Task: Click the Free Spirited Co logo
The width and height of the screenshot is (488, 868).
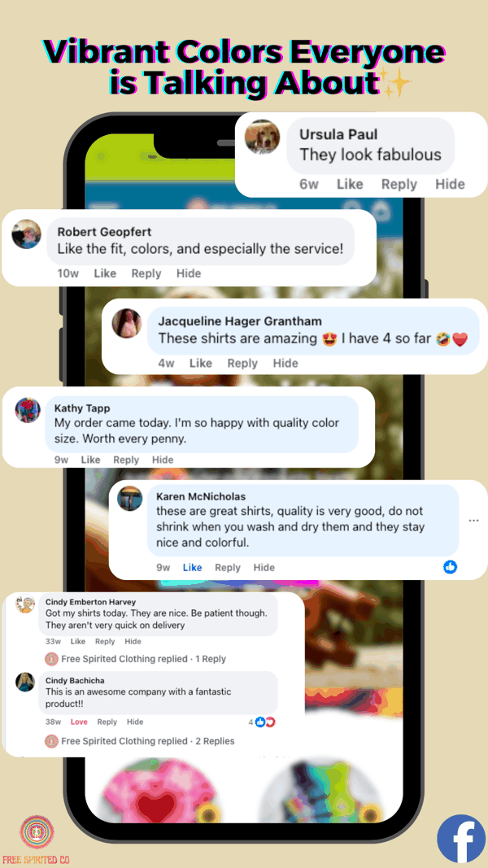Action: pos(37,831)
